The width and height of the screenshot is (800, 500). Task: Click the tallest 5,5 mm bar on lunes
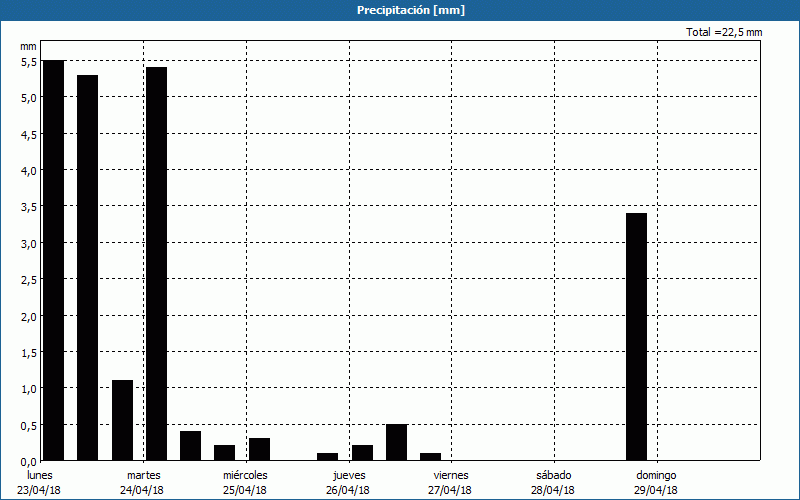(54, 260)
